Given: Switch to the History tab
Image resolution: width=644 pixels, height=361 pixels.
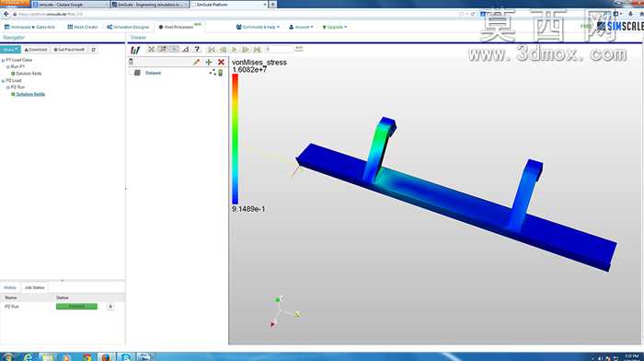Looking at the screenshot, I should click(10, 287).
